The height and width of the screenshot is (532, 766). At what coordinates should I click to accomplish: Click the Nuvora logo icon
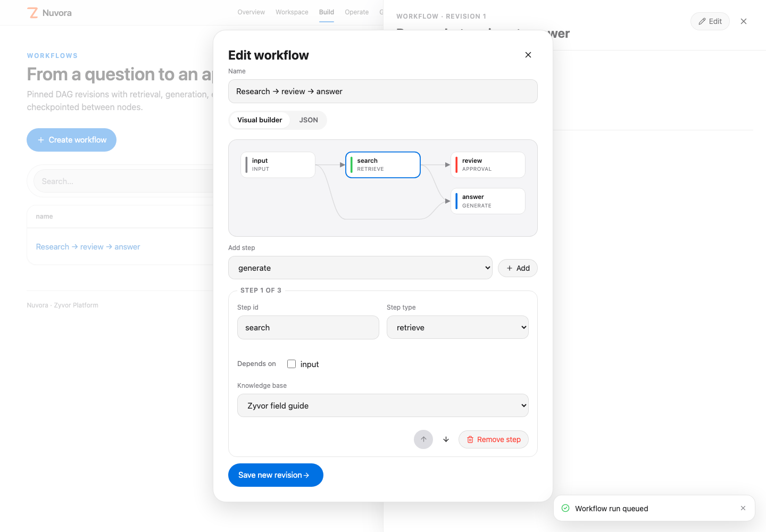click(x=33, y=13)
